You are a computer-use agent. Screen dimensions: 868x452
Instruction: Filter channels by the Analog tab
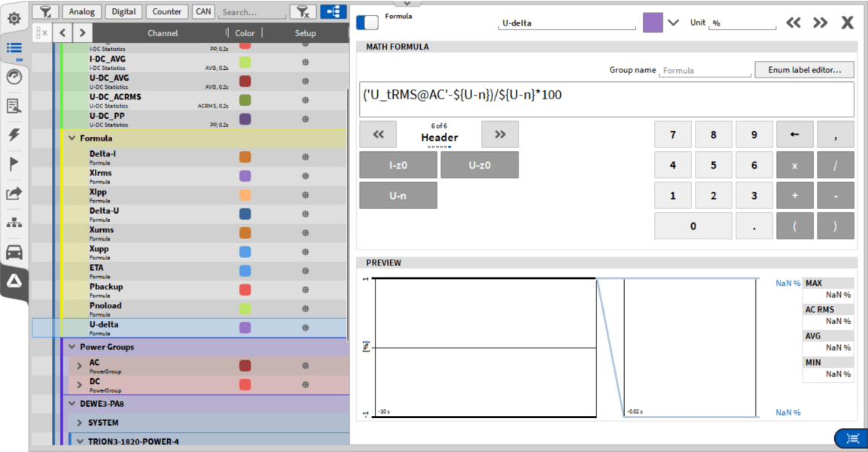click(82, 11)
